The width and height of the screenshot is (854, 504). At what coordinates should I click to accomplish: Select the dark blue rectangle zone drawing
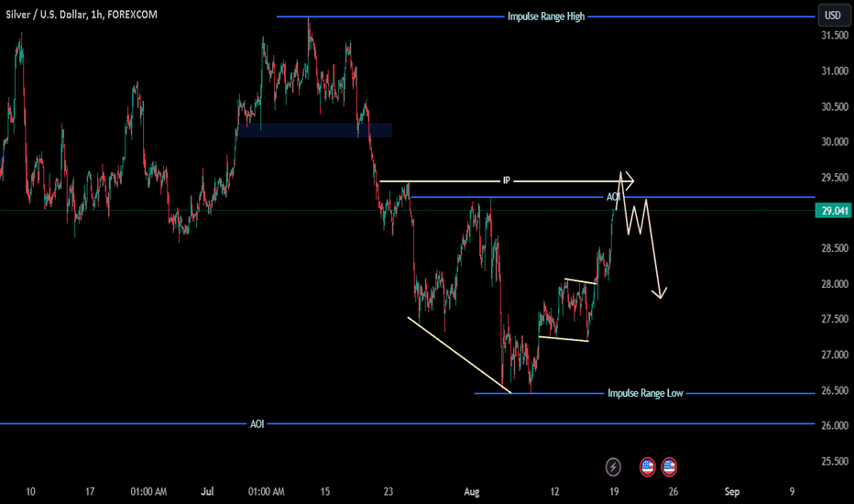315,130
